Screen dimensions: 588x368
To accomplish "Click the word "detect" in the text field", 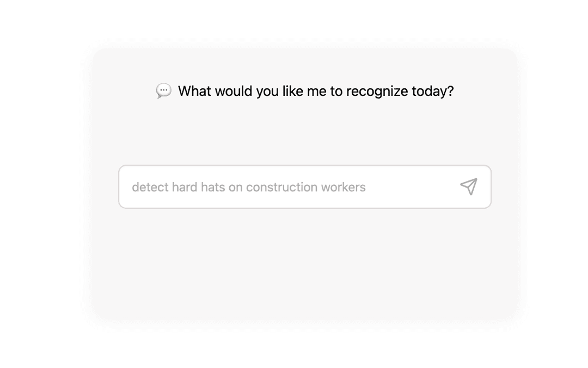I will (x=150, y=187).
